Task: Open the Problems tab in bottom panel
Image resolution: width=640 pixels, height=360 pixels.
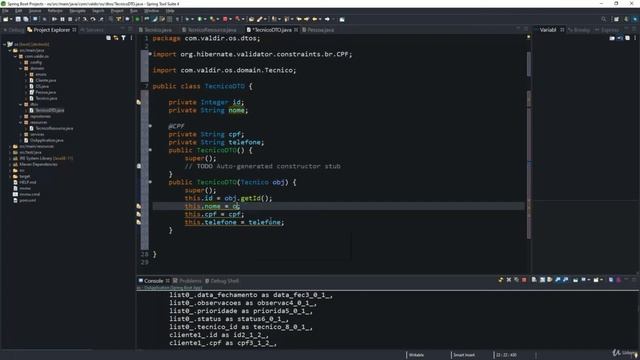Action: click(x=187, y=281)
